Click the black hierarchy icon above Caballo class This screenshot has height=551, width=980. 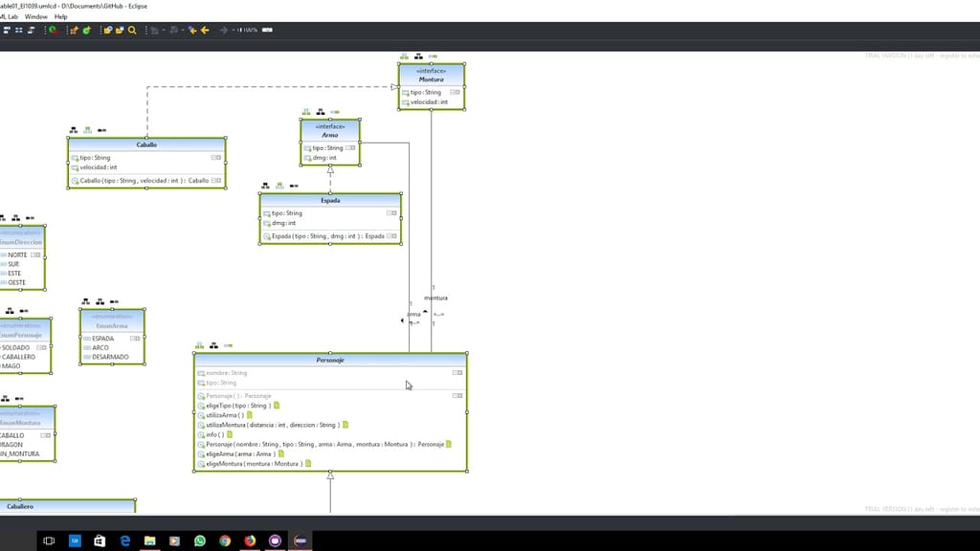74,130
